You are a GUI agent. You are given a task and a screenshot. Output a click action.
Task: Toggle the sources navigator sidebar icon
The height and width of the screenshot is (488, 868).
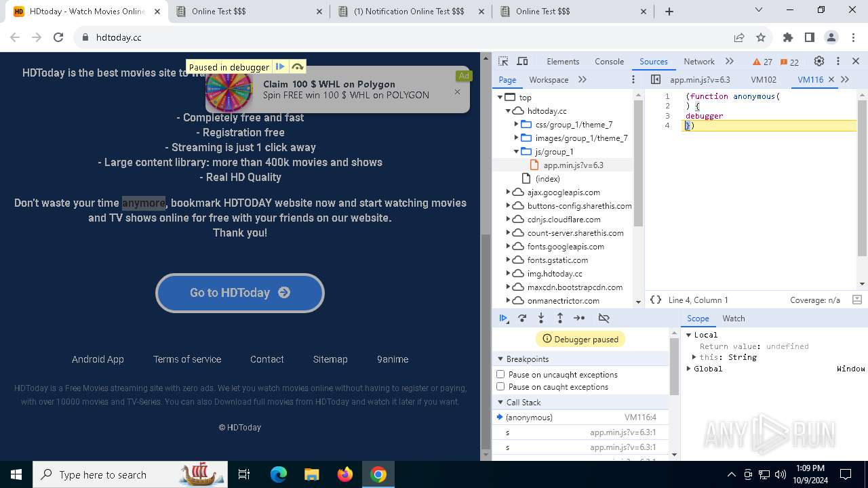(x=656, y=79)
